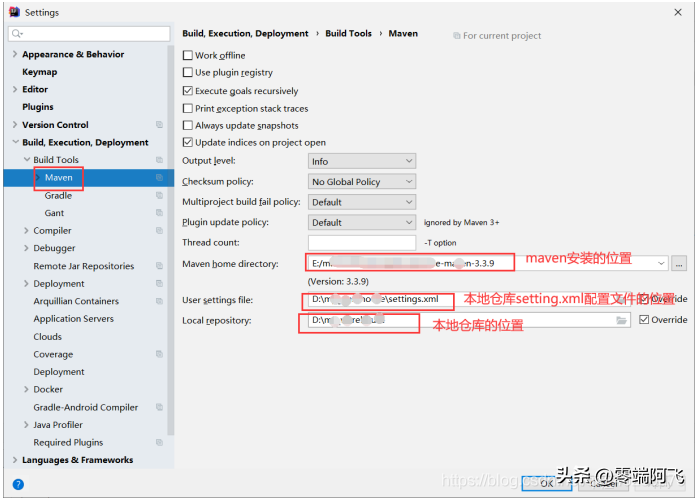Open Coverage settings page
The height and width of the screenshot is (499, 699).
(x=53, y=355)
